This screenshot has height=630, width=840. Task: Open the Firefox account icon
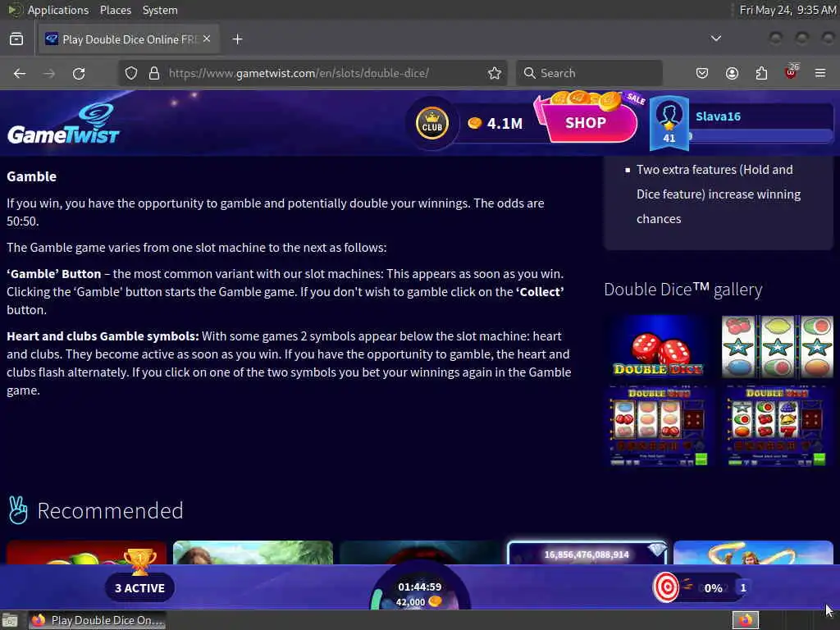pos(732,73)
